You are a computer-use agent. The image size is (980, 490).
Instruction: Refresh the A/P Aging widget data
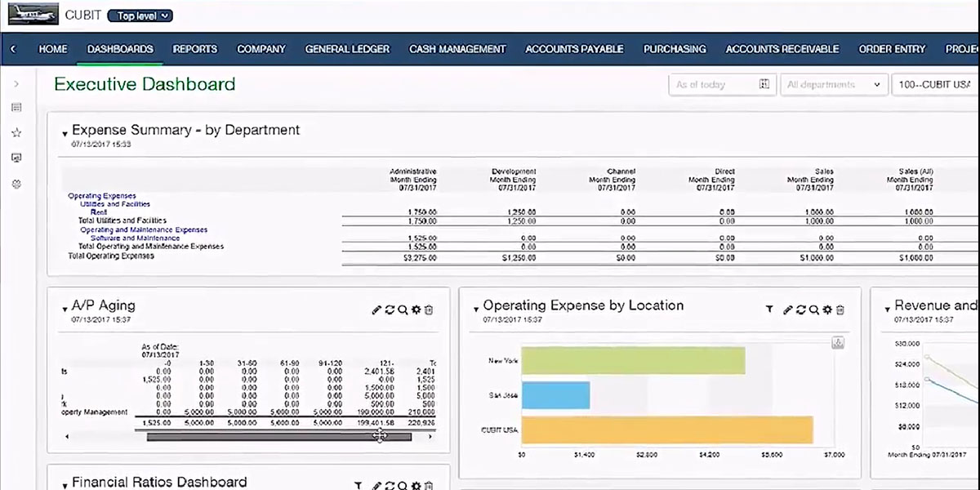tap(390, 310)
